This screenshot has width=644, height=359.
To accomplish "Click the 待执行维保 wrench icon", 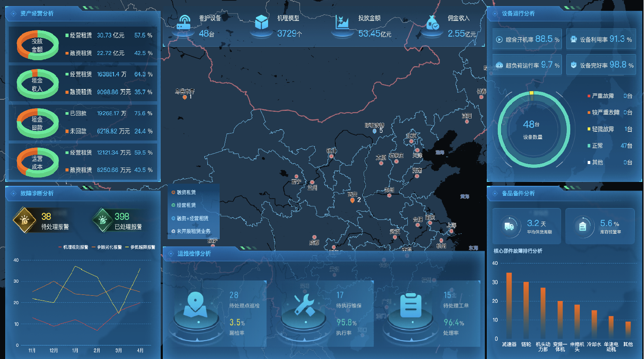I will coord(304,304).
